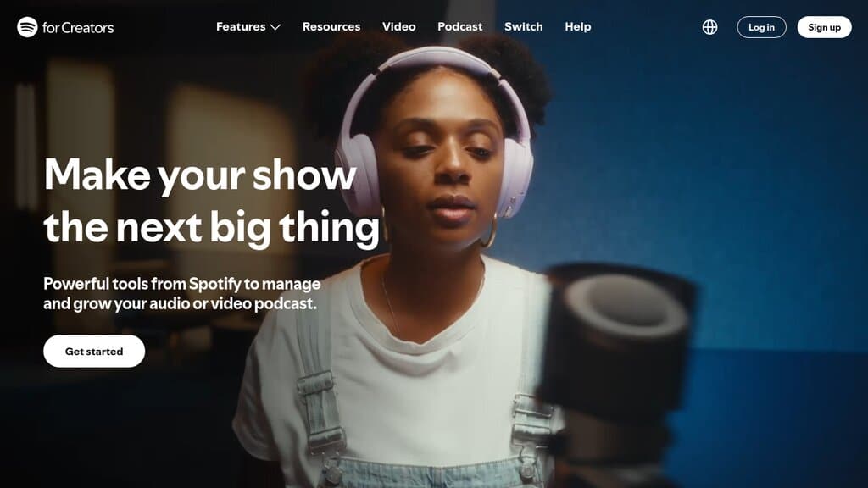Open the globe language selector
The height and width of the screenshot is (488, 868).
tap(709, 27)
